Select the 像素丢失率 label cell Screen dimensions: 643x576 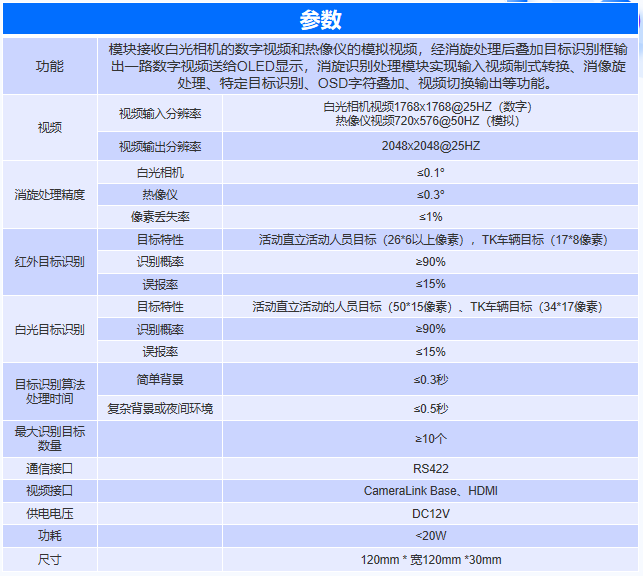tap(160, 216)
